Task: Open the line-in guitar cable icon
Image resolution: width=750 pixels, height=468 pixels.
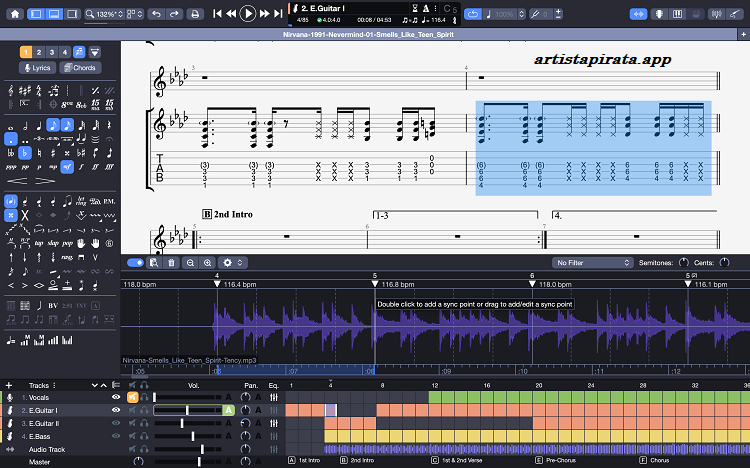Action: 734,14
